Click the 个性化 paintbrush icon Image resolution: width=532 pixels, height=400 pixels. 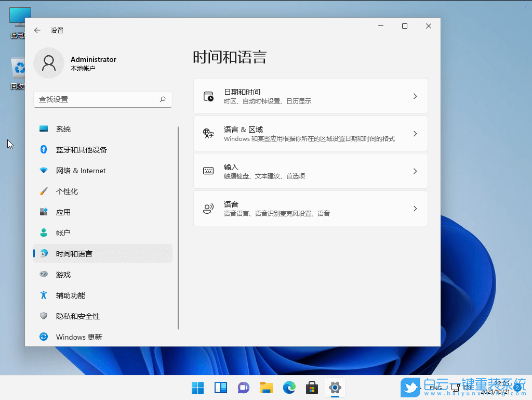click(x=44, y=191)
